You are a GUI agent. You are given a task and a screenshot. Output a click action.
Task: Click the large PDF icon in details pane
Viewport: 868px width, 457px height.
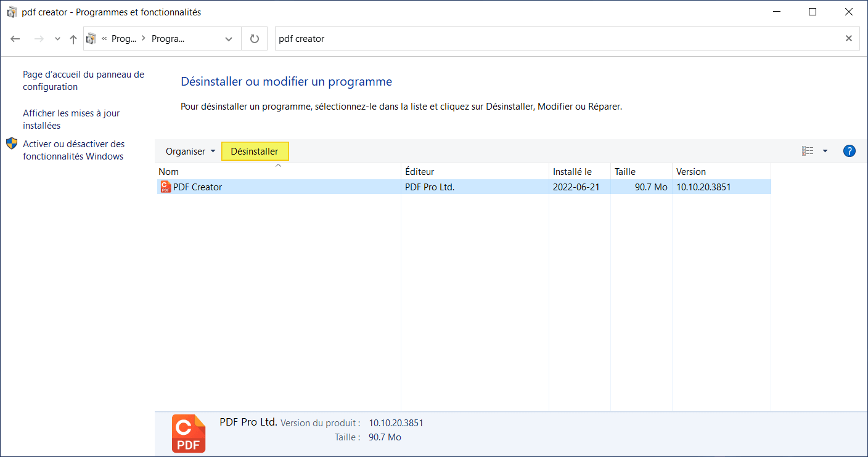188,433
